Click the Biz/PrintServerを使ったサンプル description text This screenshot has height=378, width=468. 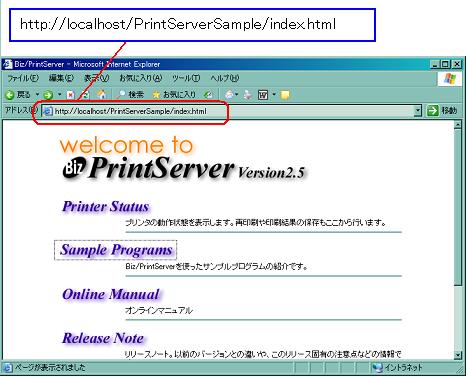coord(216,266)
